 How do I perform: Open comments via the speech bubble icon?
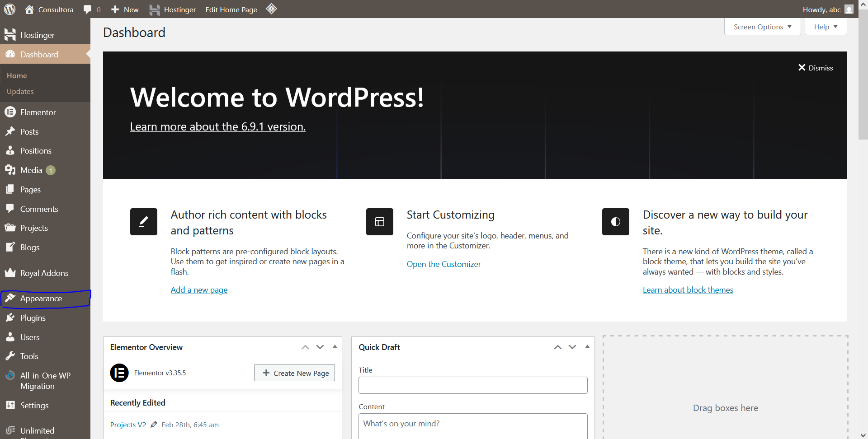coord(86,9)
